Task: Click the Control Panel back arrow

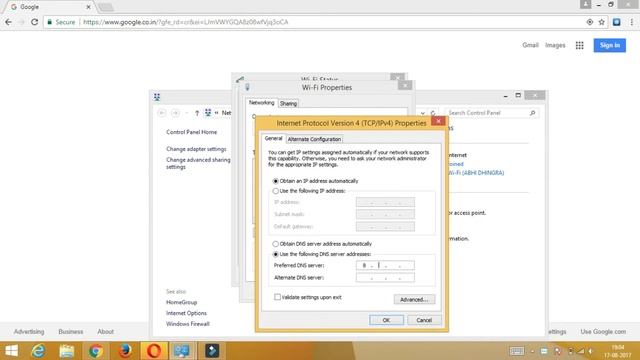Action: (x=162, y=113)
